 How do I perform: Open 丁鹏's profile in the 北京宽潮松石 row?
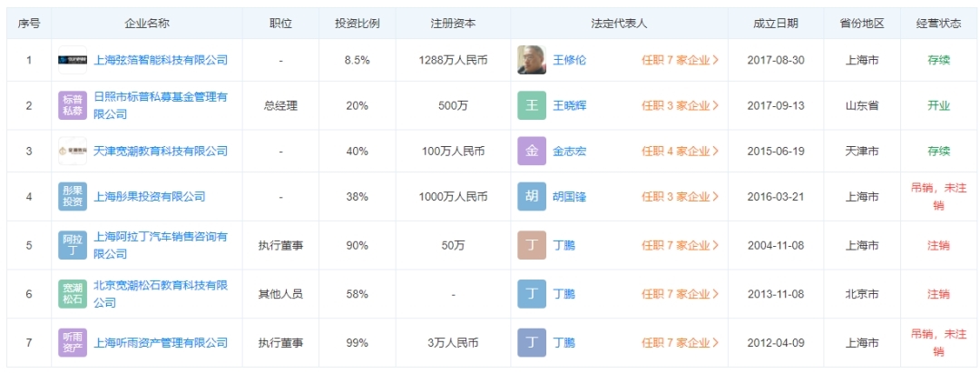pos(564,294)
